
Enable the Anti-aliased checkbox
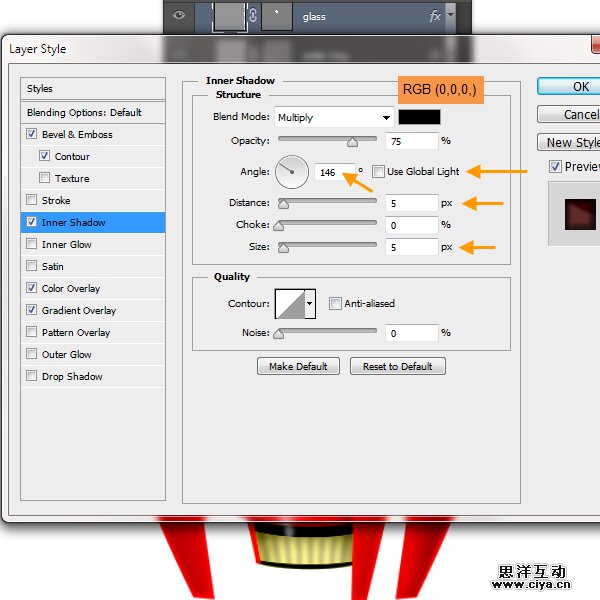point(335,304)
